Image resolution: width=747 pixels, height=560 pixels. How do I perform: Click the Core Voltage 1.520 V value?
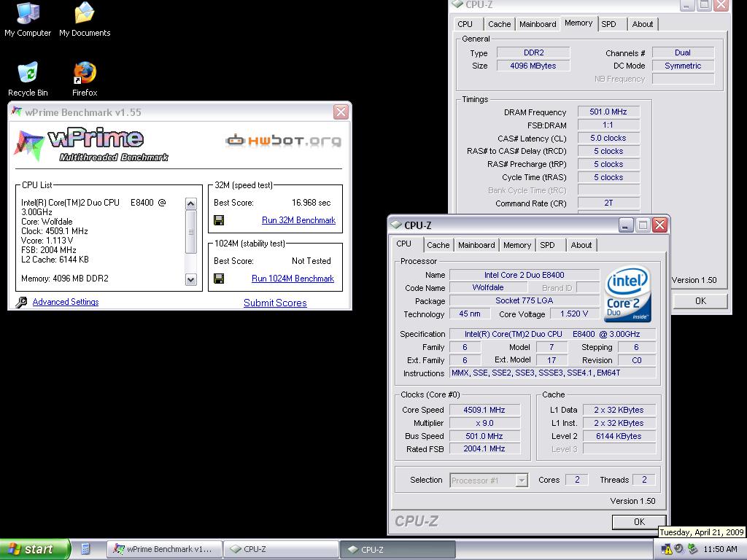tap(574, 314)
